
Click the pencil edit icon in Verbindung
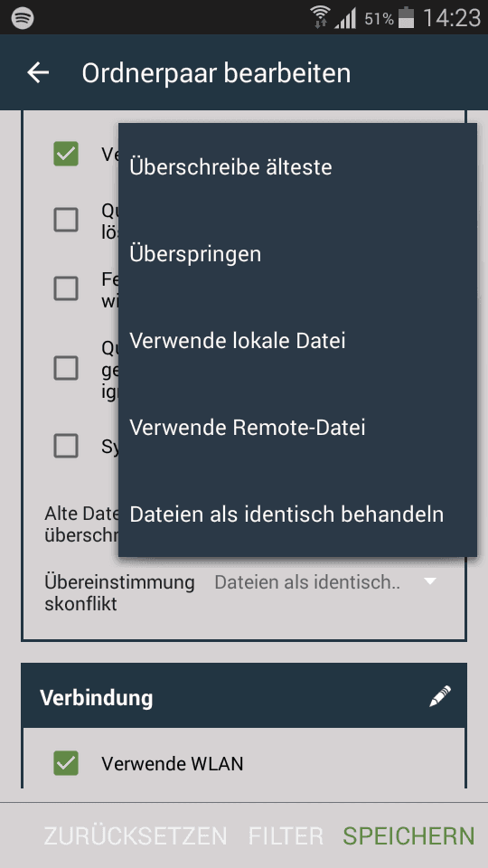[x=440, y=696]
